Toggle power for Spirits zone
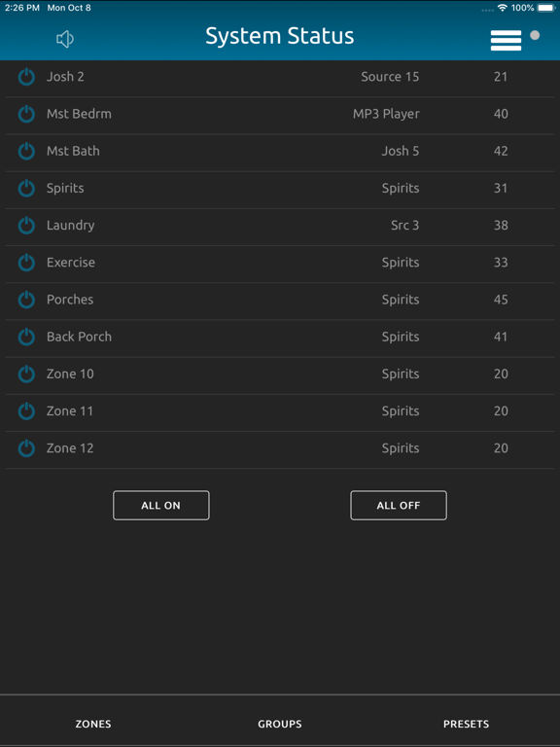Viewport: 560px width, 747px height. pos(26,188)
